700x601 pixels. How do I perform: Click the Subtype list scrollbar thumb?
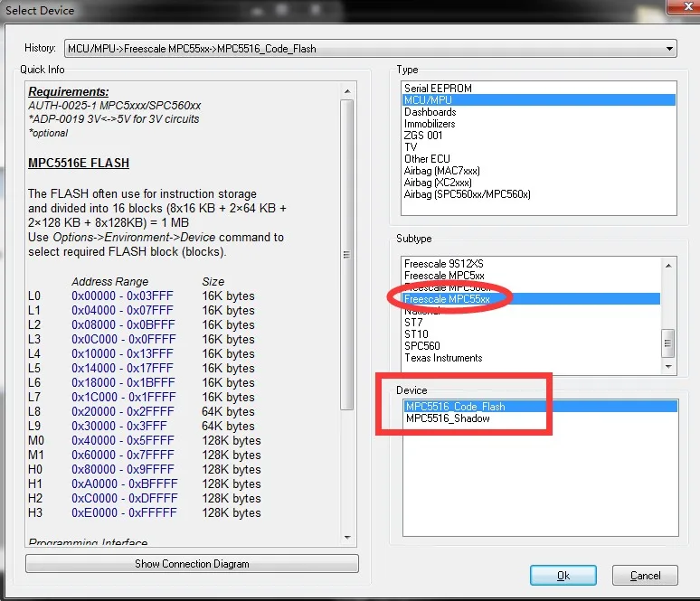[x=667, y=343]
